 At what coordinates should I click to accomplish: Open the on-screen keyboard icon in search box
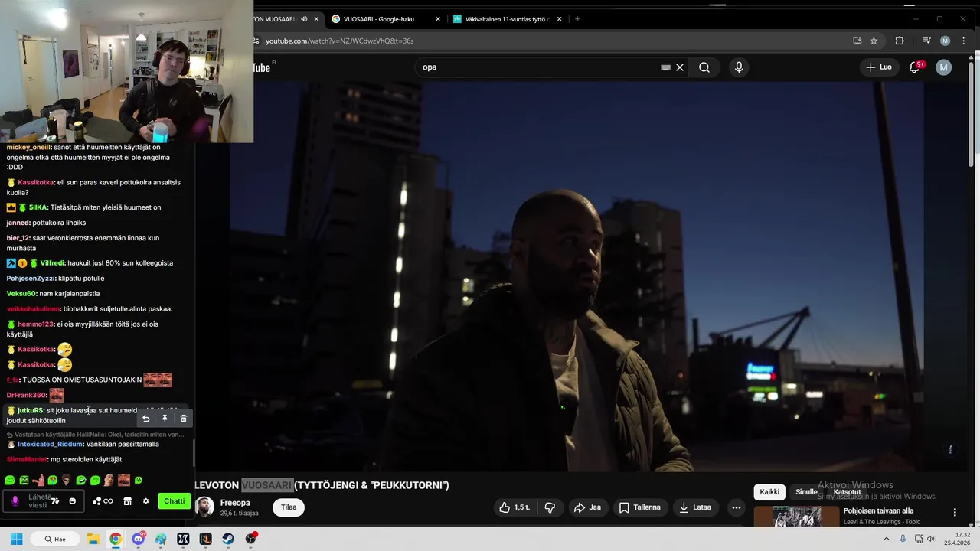point(665,67)
